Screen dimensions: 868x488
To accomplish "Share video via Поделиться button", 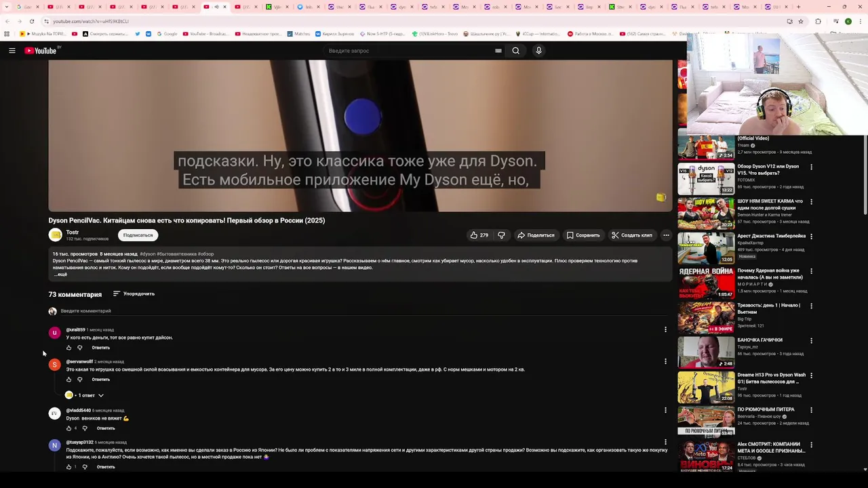I will [x=536, y=235].
